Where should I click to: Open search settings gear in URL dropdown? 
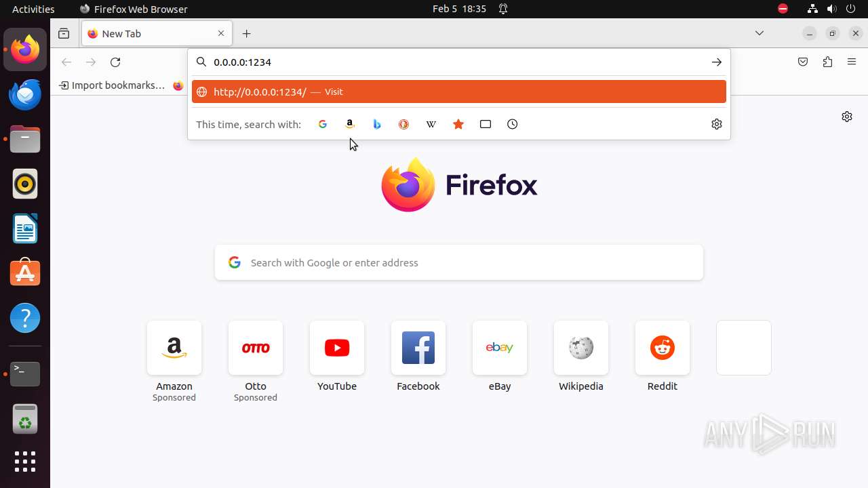tap(717, 124)
